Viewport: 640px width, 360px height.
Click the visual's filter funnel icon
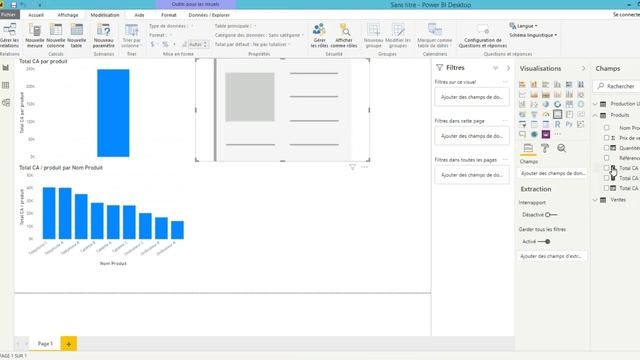pos(352,167)
